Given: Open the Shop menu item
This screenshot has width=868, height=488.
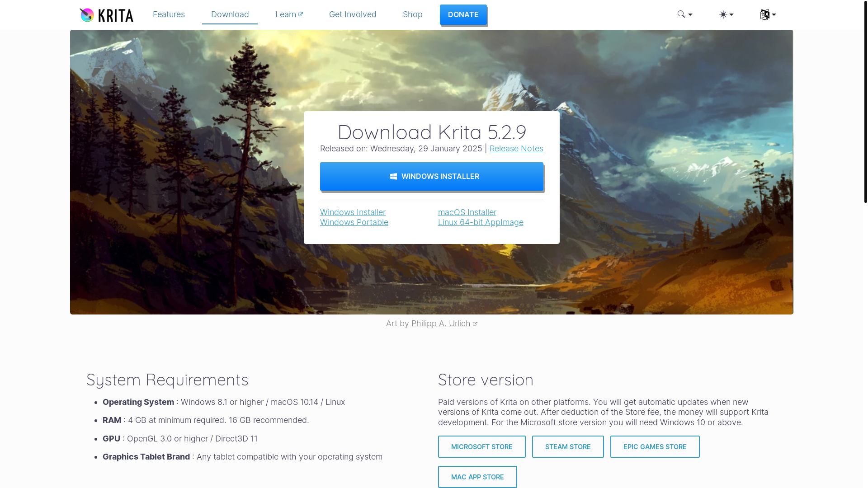Looking at the screenshot, I should [x=413, y=14].
